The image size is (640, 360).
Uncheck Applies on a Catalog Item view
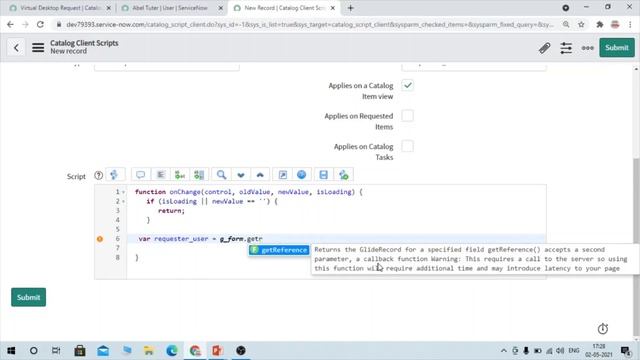tap(407, 85)
